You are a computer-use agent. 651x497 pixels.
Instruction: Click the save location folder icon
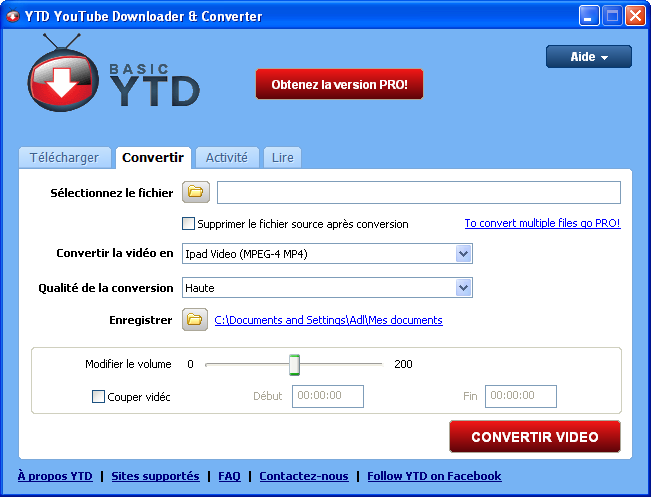click(x=195, y=320)
